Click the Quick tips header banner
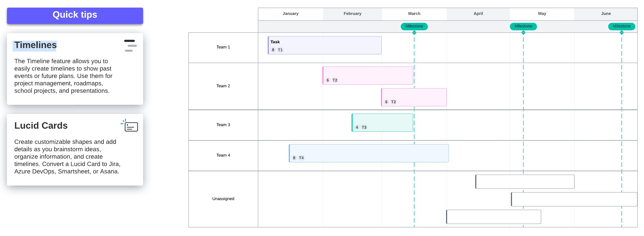This screenshot has height=236, width=644. click(x=75, y=15)
